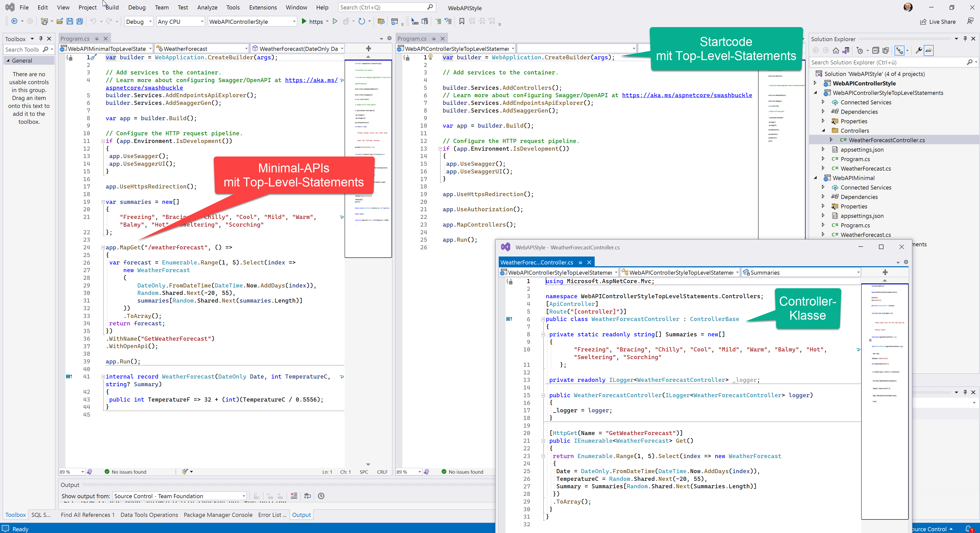Viewport: 980px width, 533px height.
Task: Follow the swashbuckle link in right editor
Action: [687, 95]
